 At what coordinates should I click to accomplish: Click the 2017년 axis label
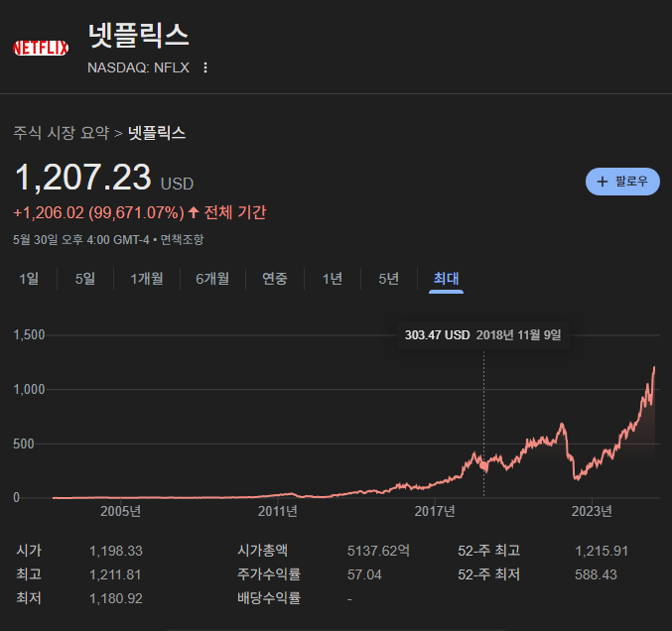click(435, 512)
